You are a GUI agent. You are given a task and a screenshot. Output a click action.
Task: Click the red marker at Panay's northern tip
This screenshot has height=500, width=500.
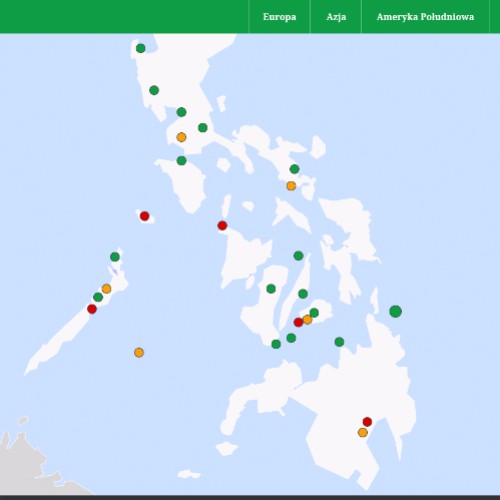[222, 226]
